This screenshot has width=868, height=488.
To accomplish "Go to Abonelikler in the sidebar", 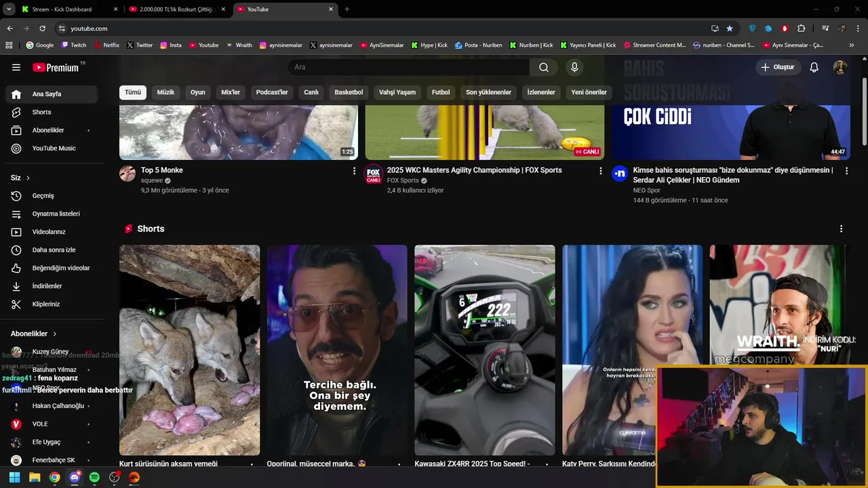I will click(x=52, y=130).
